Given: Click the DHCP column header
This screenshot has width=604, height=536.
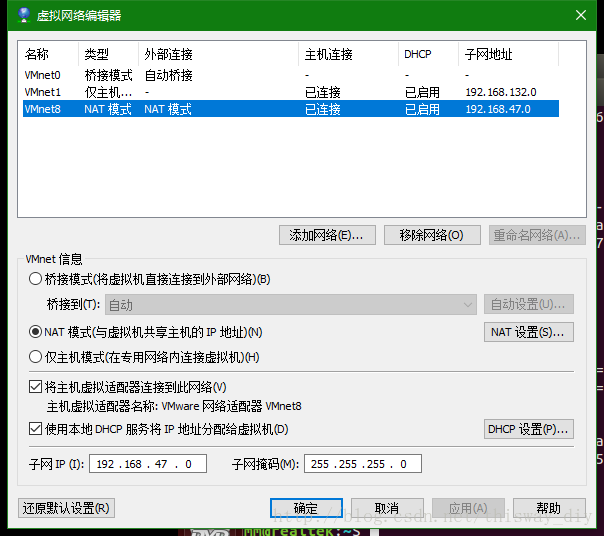Looking at the screenshot, I should click(x=428, y=54).
